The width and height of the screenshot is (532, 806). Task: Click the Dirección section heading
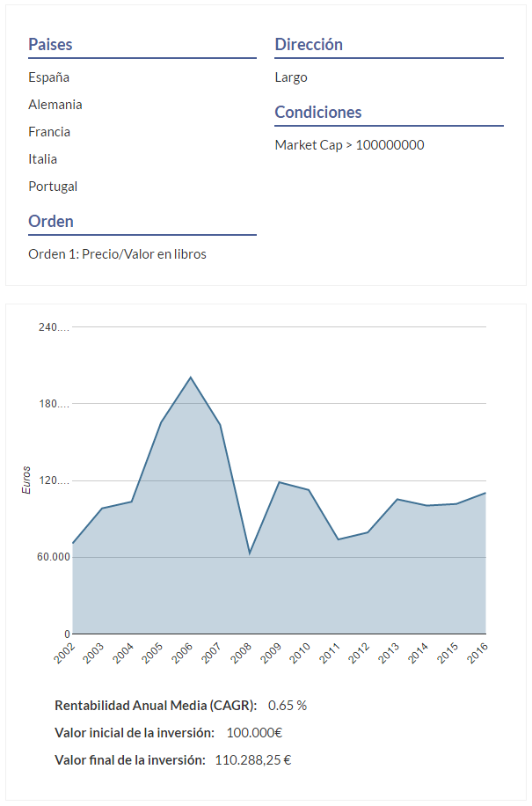tap(309, 45)
